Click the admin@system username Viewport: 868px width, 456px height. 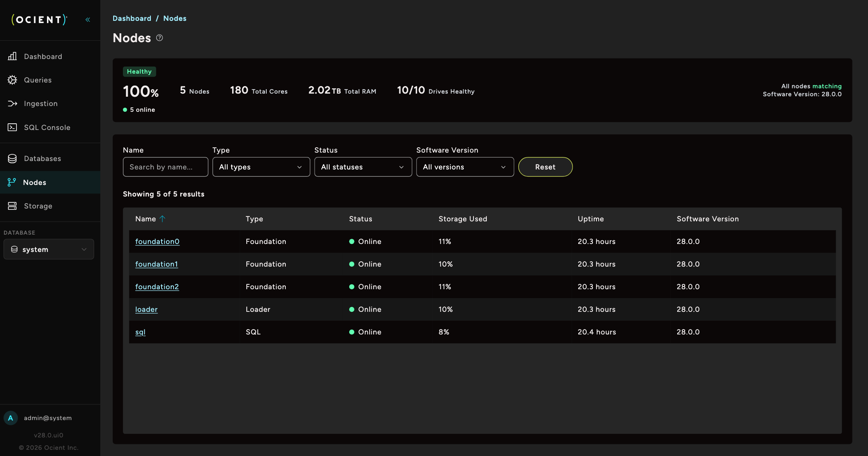coord(48,418)
